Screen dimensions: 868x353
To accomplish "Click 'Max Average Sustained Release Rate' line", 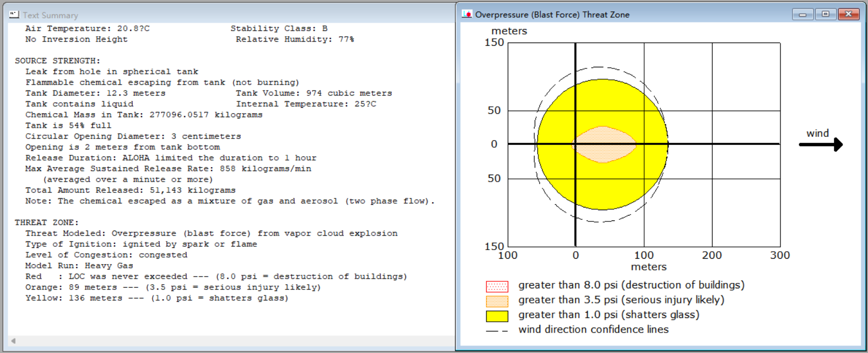I will 168,169.
